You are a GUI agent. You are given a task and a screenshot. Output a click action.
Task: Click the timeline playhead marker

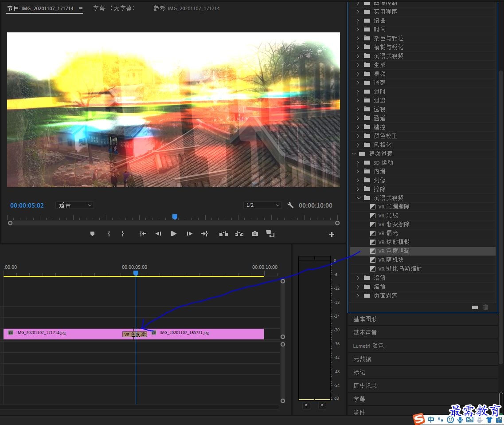point(136,273)
